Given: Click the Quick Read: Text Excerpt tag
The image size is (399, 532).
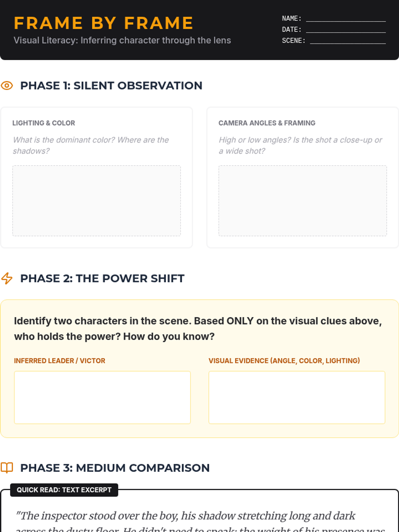Looking at the screenshot, I should pyautogui.click(x=64, y=490).
